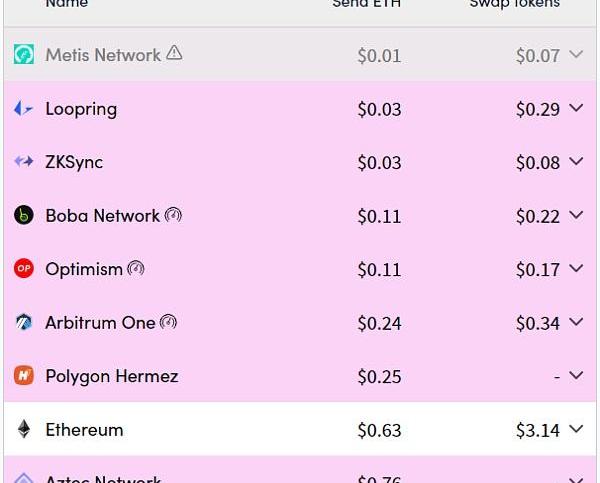
Task: Click the Arbitrum One network name
Action: [x=100, y=322]
